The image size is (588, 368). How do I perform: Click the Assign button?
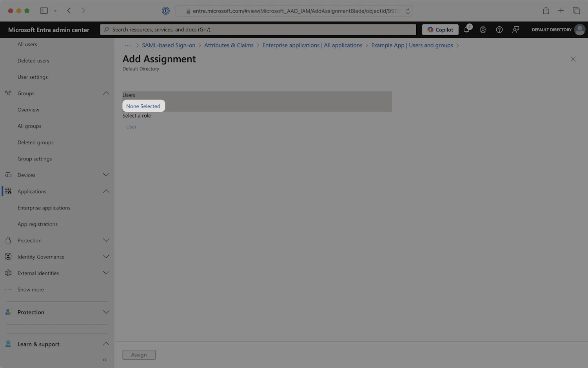tap(139, 355)
